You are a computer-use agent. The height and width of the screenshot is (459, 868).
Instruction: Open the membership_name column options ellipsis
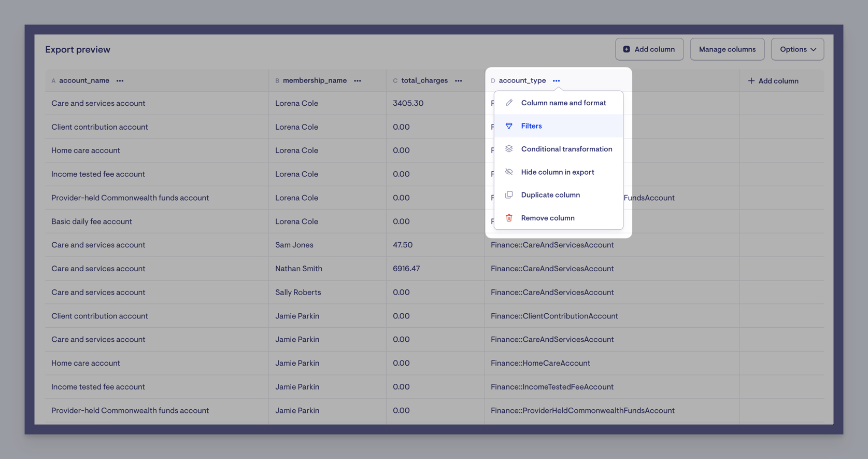[358, 81]
